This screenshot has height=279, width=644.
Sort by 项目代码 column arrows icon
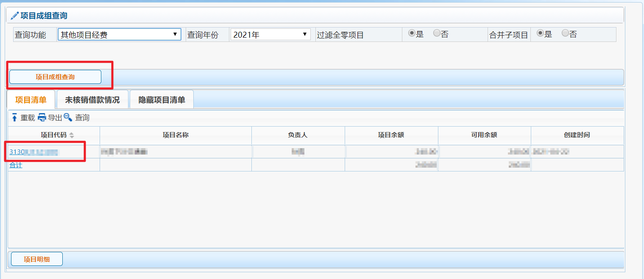72,135
